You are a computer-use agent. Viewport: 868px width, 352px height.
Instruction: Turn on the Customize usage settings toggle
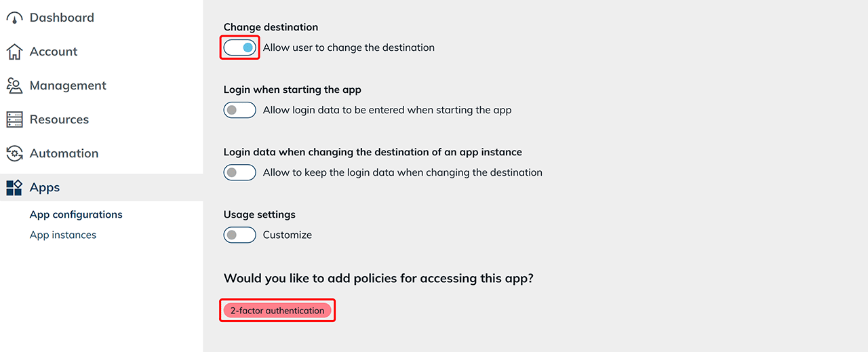pos(240,235)
